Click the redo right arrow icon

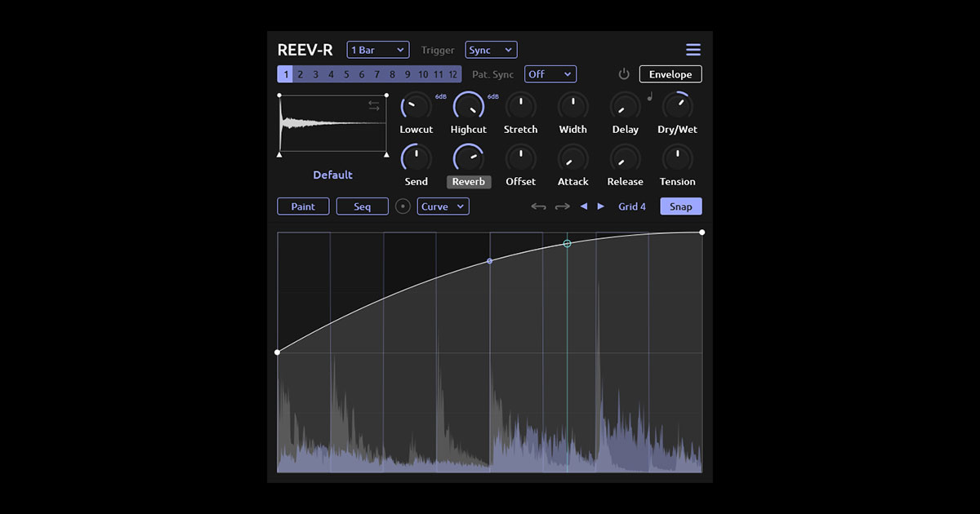[x=563, y=206]
